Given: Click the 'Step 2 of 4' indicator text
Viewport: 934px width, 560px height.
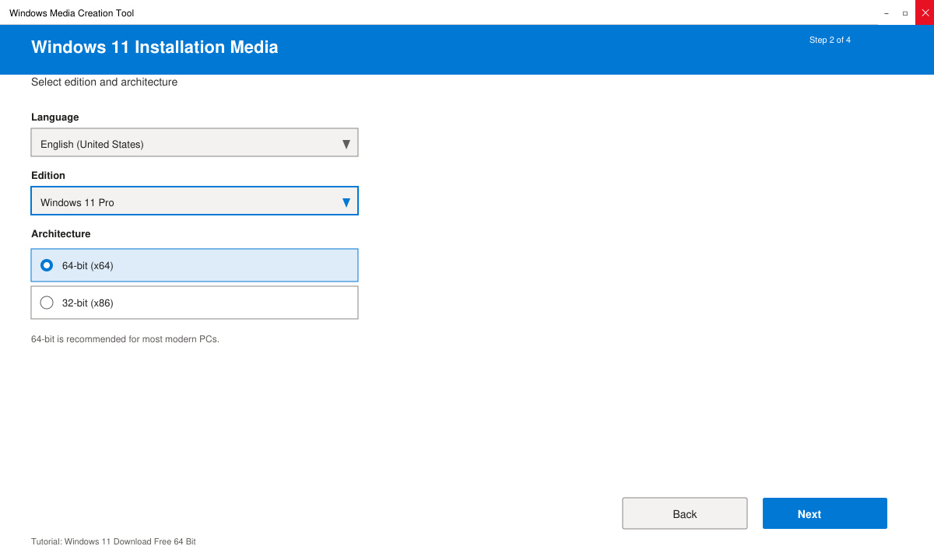Looking at the screenshot, I should pyautogui.click(x=830, y=40).
